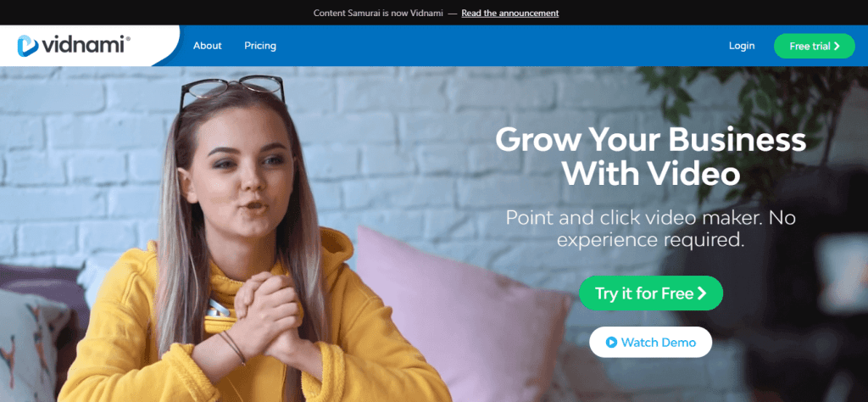868x402 pixels.
Task: Click the registered trademark symbol beside vidnami
Action: click(x=128, y=39)
